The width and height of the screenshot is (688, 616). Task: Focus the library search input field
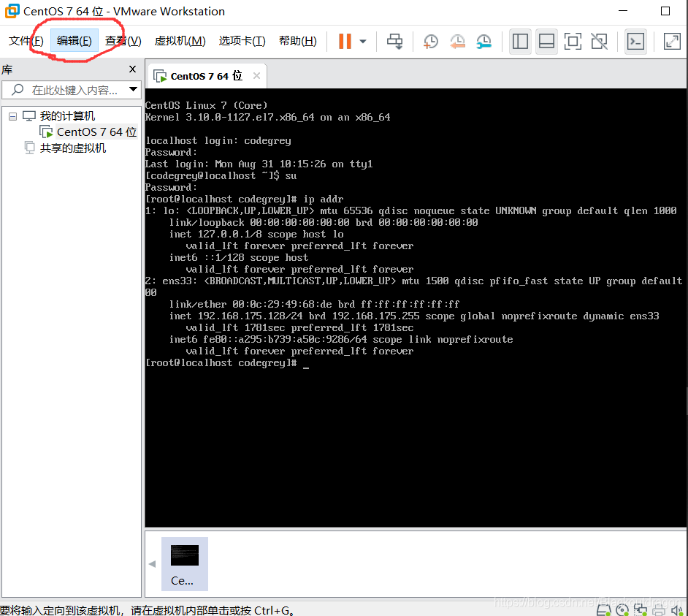click(72, 90)
